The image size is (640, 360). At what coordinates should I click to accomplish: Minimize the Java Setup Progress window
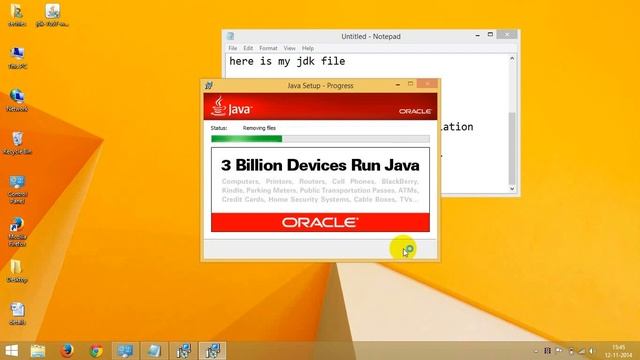[398, 84]
